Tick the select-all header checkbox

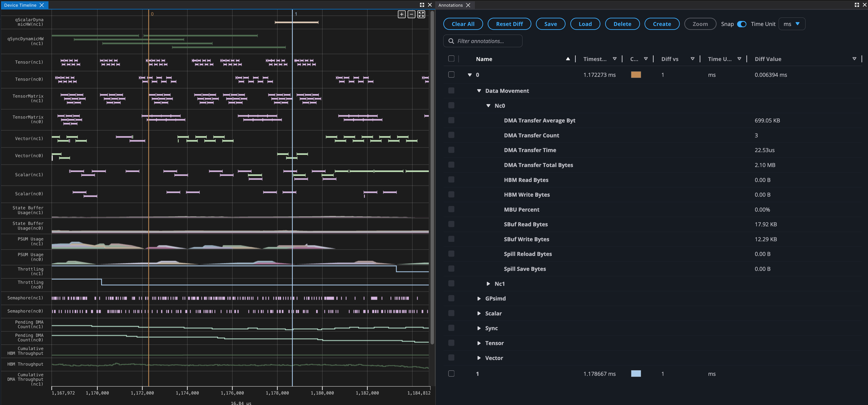click(451, 59)
